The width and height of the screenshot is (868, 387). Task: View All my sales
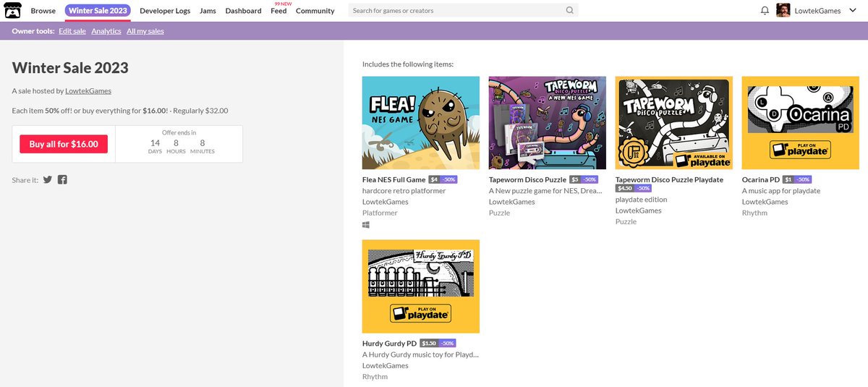[x=145, y=31]
